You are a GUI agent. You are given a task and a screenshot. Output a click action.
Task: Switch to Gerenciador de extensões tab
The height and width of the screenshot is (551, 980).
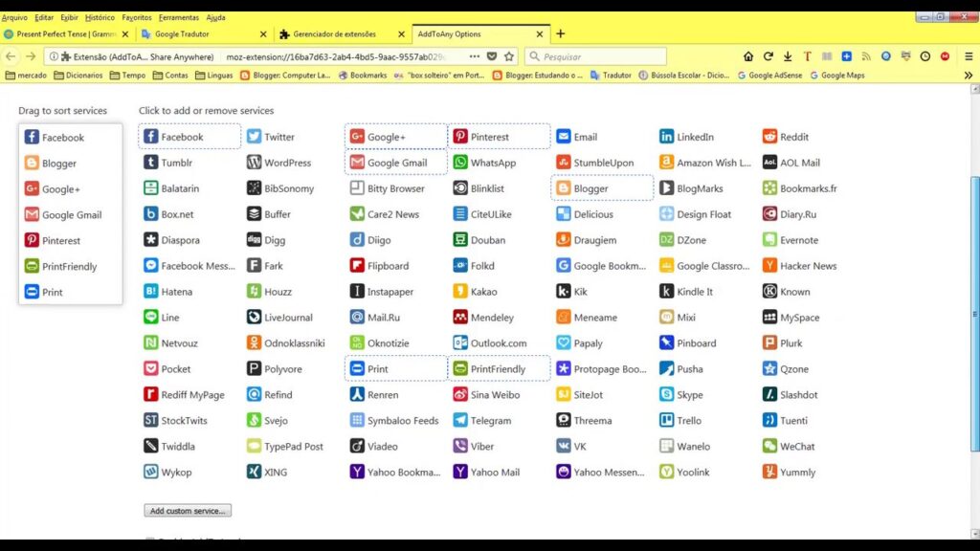(x=342, y=34)
